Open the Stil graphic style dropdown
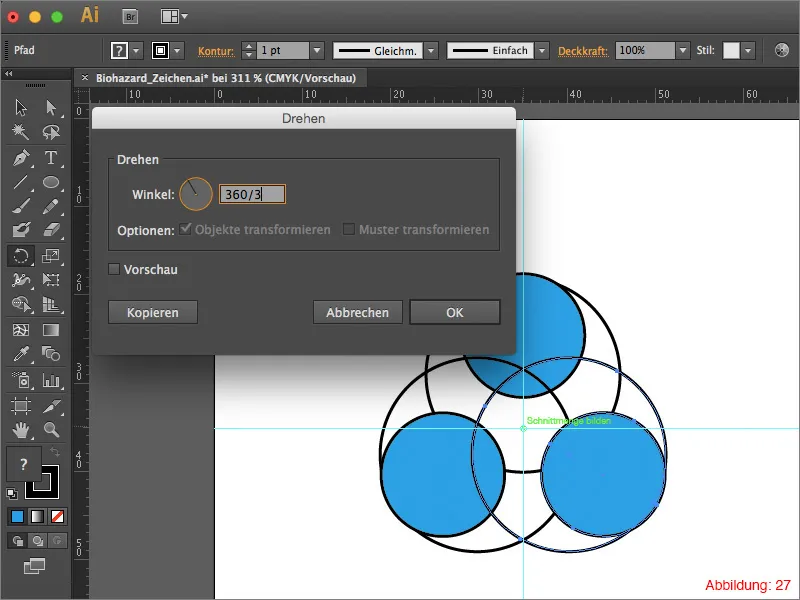 tap(748, 51)
